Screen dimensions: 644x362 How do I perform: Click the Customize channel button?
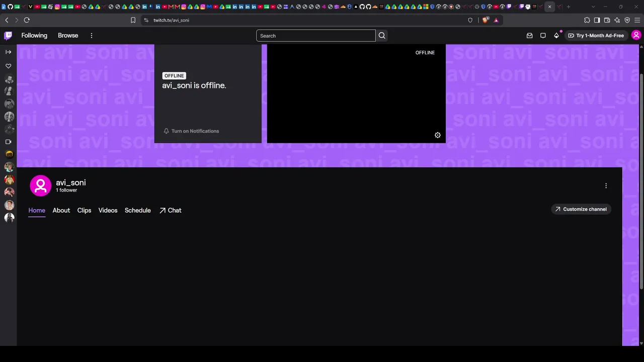(581, 209)
